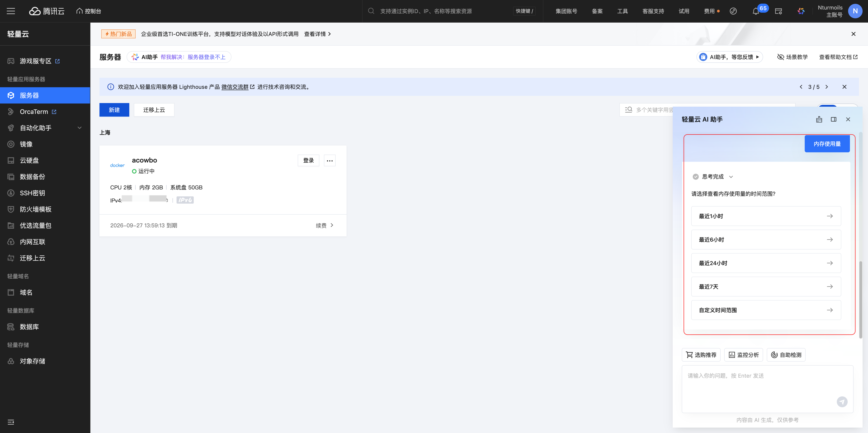
Task: Click the 监控分析 quick action chip
Action: click(x=743, y=355)
